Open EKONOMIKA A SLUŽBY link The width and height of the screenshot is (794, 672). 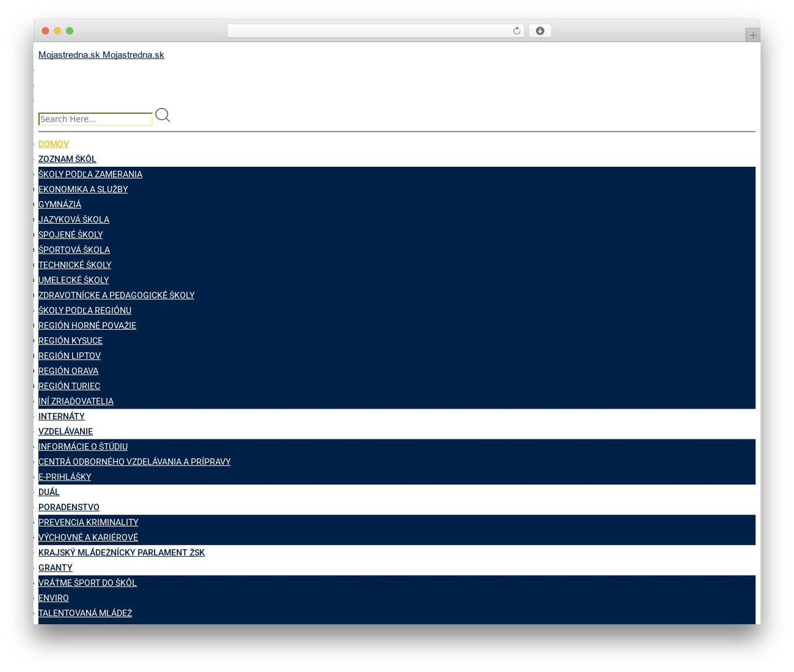tap(83, 190)
